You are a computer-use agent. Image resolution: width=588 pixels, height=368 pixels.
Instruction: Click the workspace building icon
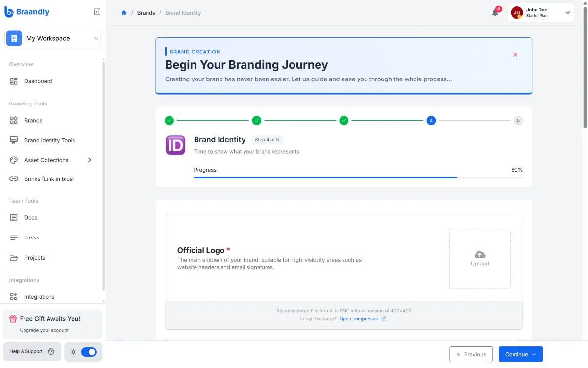tap(14, 38)
